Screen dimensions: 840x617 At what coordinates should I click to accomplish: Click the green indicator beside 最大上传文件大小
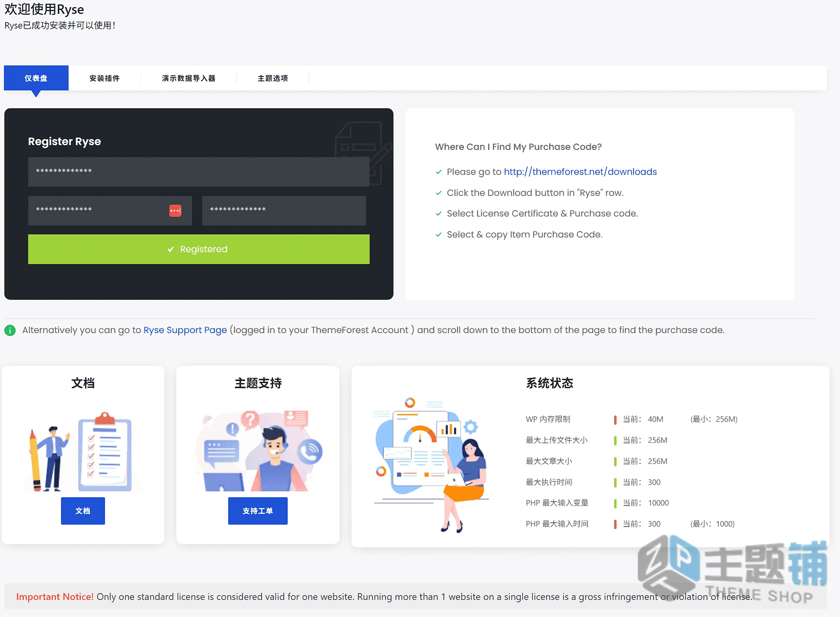point(615,441)
